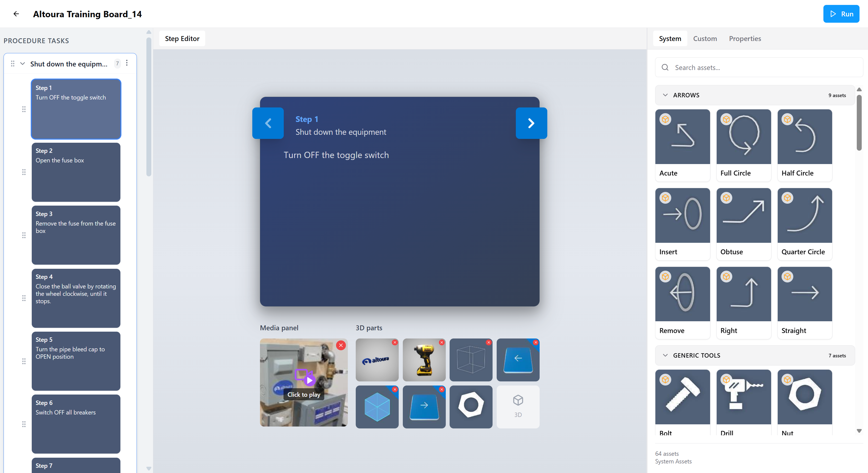868x473 pixels.
Task: Select the Remove arrow asset
Action: (x=682, y=303)
